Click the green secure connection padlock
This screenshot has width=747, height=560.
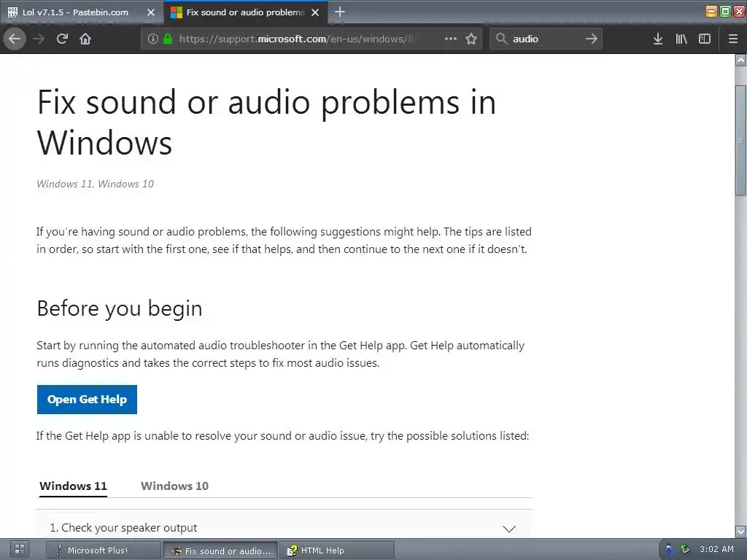click(x=167, y=39)
